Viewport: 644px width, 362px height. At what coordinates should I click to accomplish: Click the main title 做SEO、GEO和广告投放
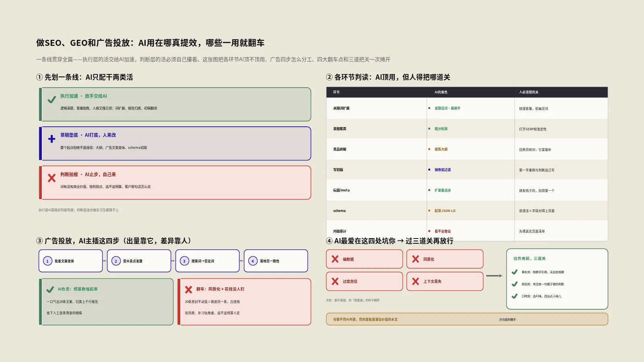click(x=150, y=43)
